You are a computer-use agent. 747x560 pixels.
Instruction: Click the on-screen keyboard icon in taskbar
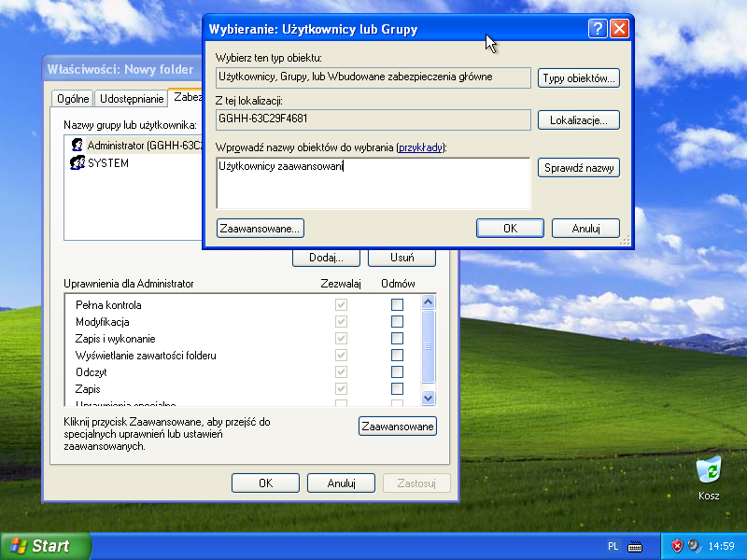(636, 546)
